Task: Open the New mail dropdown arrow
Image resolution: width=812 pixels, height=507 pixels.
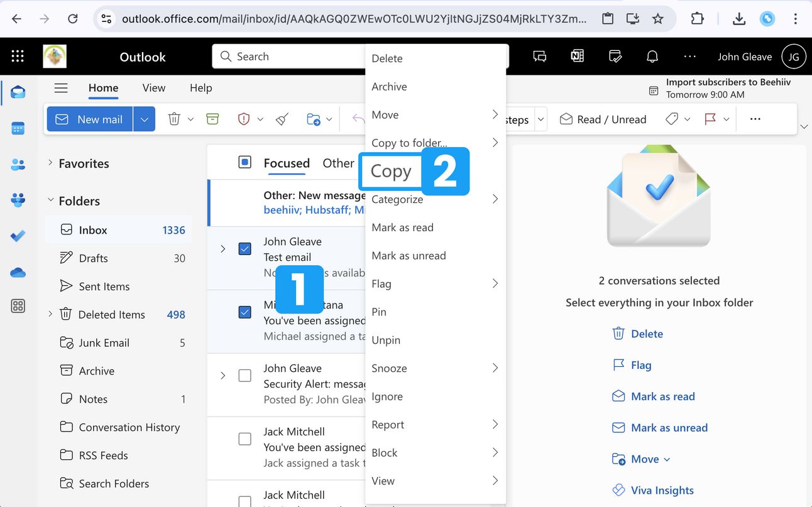Action: (144, 119)
